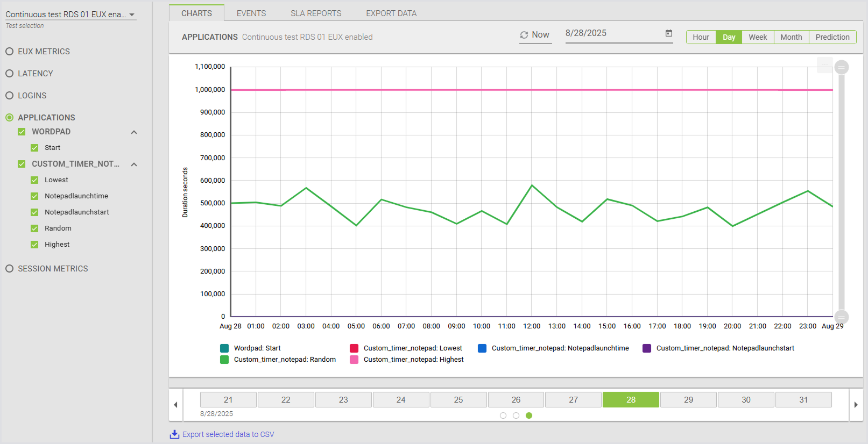Open the test selection dropdown

(132, 15)
